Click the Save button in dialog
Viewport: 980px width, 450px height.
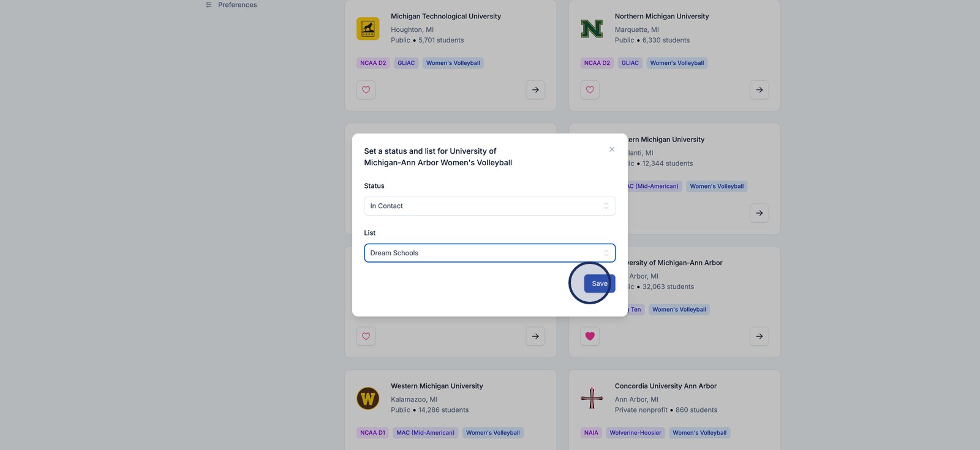pos(599,283)
